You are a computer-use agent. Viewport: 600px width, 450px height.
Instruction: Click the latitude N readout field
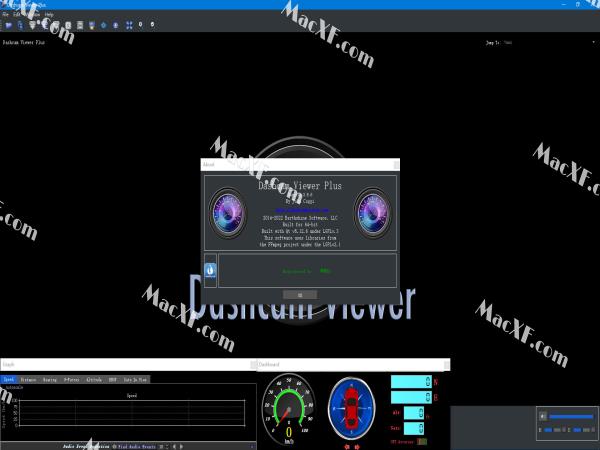(x=411, y=382)
